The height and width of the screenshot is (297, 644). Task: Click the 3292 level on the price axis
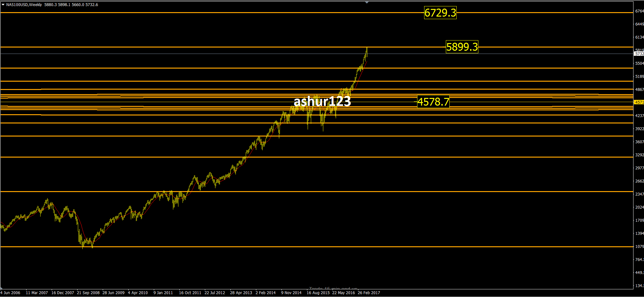640,155
